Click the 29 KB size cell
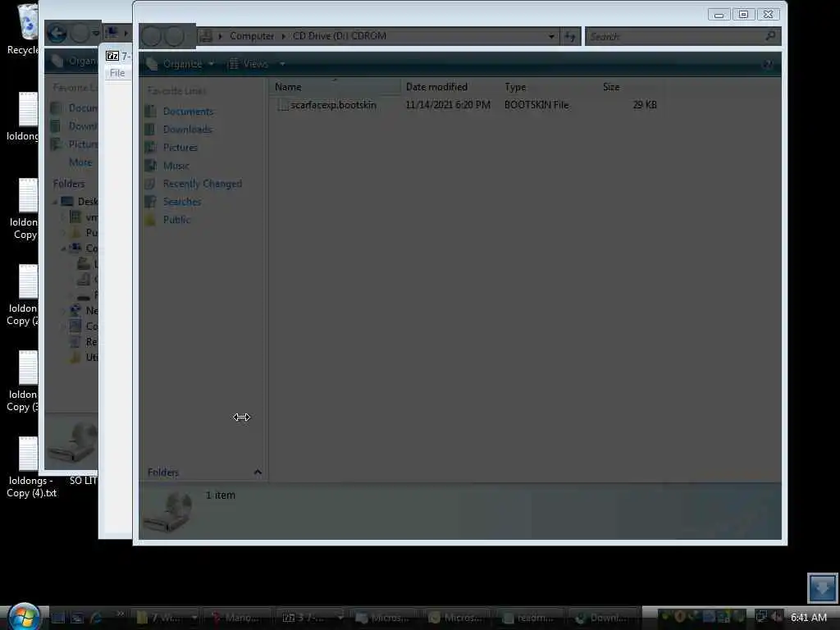Image resolution: width=840 pixels, height=630 pixels. coord(645,105)
